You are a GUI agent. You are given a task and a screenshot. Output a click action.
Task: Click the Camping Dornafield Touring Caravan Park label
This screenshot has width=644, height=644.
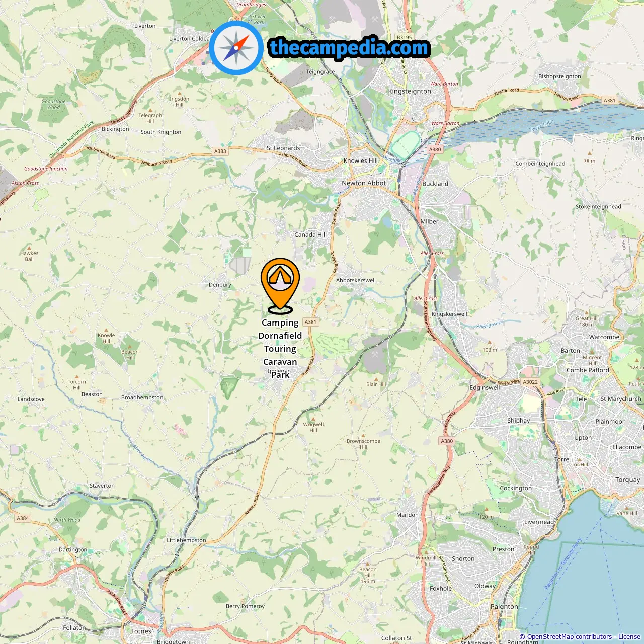[x=280, y=349]
